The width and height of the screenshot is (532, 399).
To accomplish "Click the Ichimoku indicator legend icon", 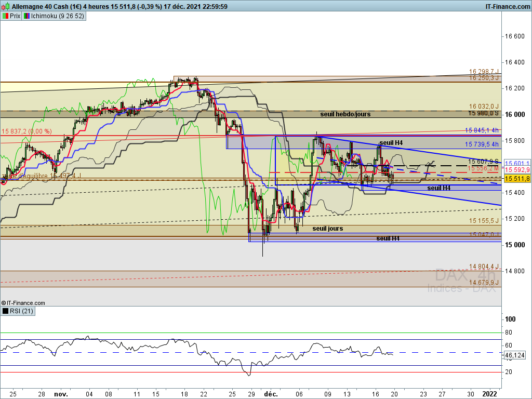I will click(x=26, y=16).
